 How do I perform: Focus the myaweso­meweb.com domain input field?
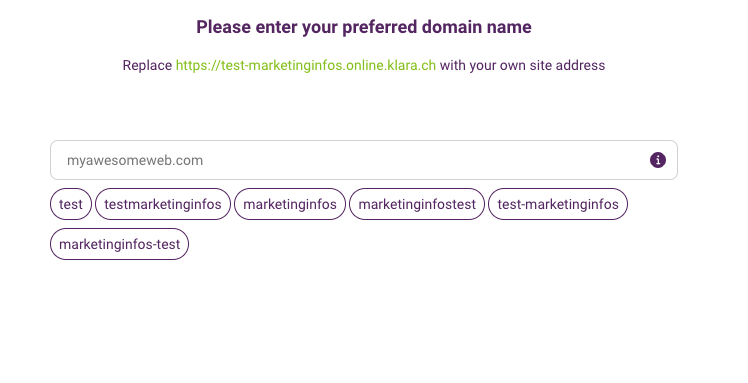(364, 160)
